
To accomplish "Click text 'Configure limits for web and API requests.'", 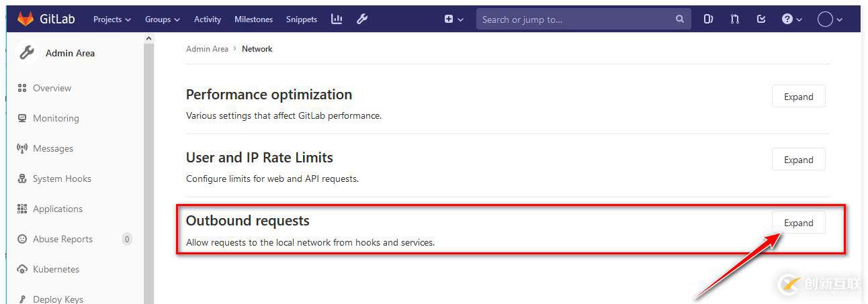I will coord(272,179).
